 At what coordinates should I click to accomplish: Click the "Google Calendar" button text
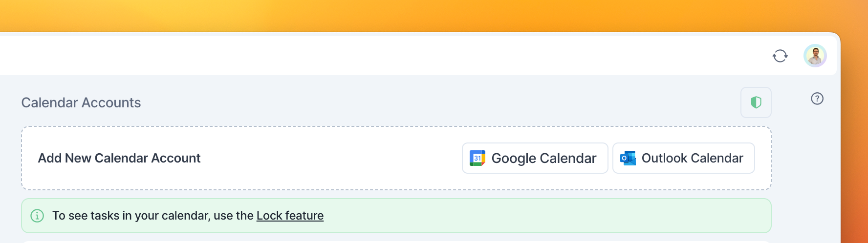tap(543, 158)
